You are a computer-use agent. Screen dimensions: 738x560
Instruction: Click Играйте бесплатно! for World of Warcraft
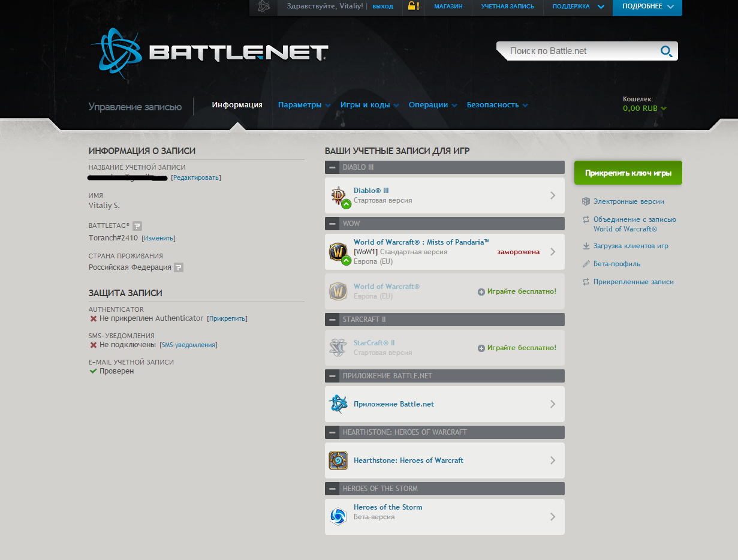[x=522, y=291]
